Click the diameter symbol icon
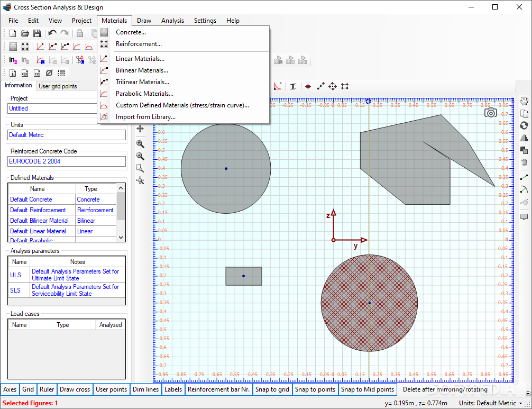The height and width of the screenshot is (409, 532). [x=49, y=73]
